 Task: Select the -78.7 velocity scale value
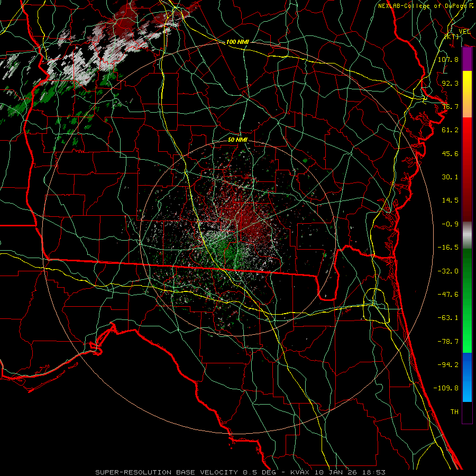(x=448, y=342)
